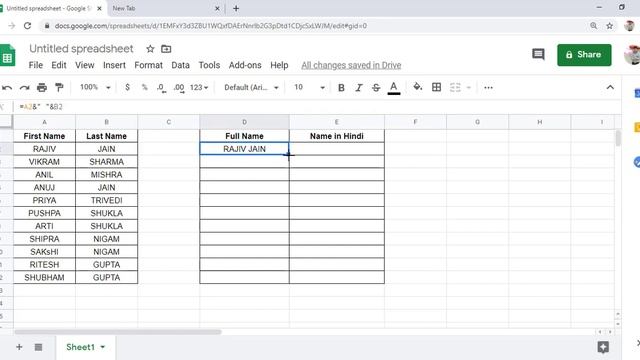The image size is (640, 360).
Task: Open the comment history icon
Action: [538, 54]
